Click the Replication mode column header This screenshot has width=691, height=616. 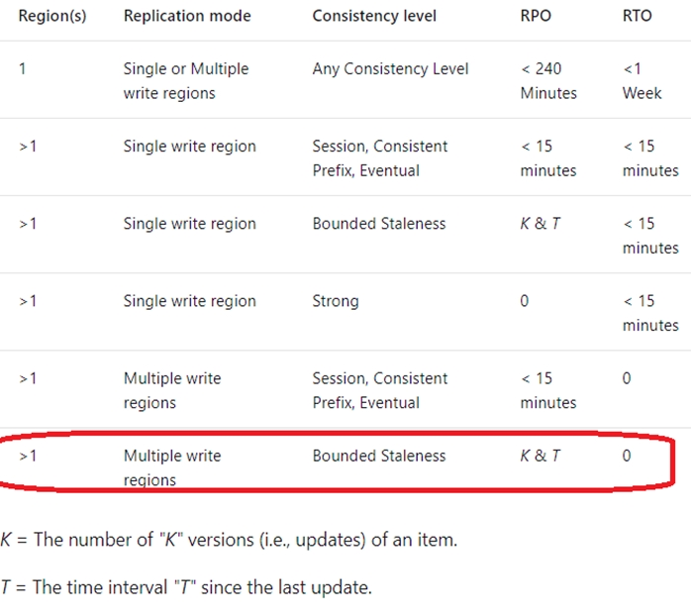tap(187, 16)
